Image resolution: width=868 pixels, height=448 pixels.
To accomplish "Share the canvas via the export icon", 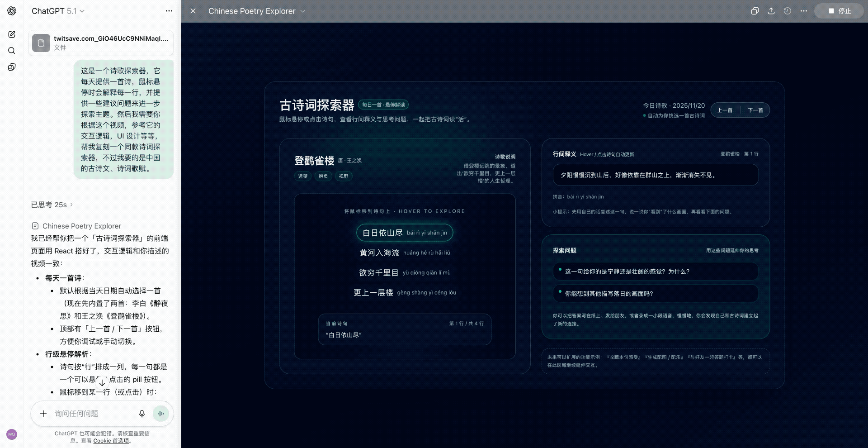I will (771, 11).
